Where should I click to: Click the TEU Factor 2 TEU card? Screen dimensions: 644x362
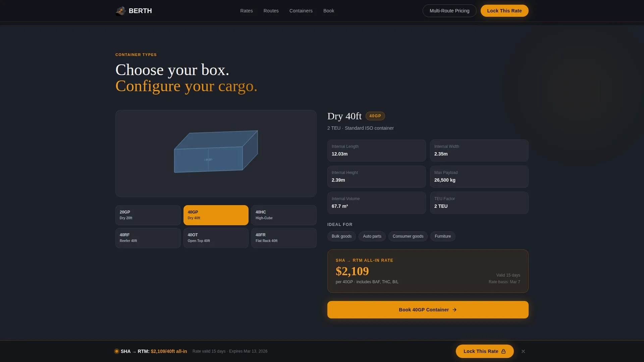[479, 203]
